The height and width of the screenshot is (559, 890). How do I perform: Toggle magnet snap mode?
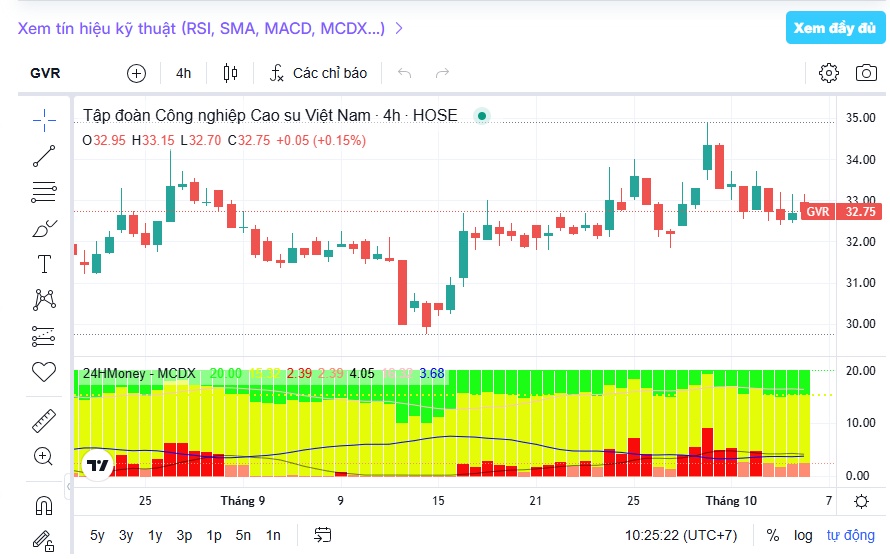click(44, 505)
